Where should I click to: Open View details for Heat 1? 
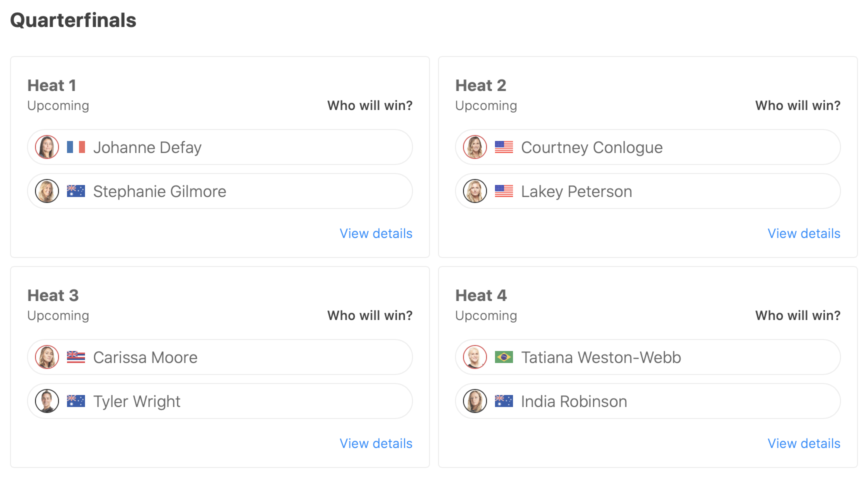coord(376,233)
